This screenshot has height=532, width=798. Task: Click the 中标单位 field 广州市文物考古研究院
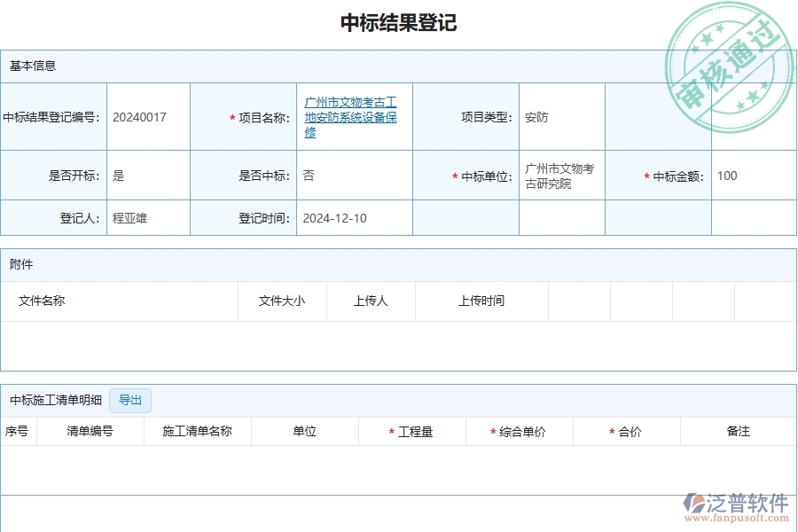[x=561, y=176]
